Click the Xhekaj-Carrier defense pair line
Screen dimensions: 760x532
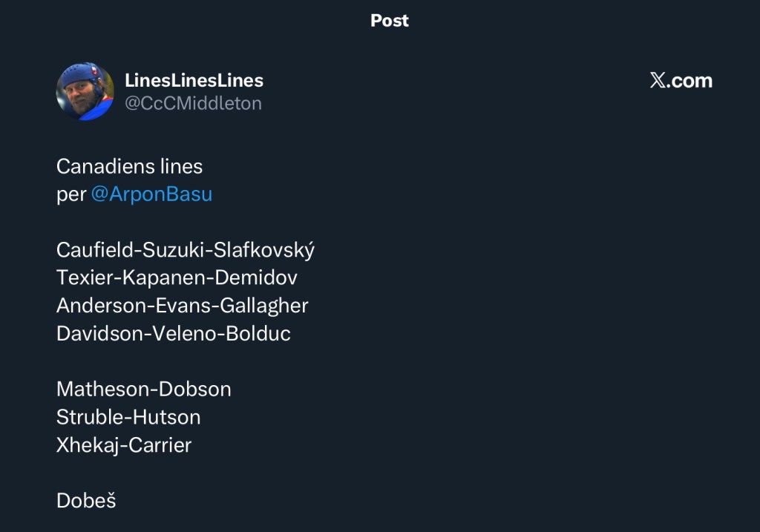(123, 445)
